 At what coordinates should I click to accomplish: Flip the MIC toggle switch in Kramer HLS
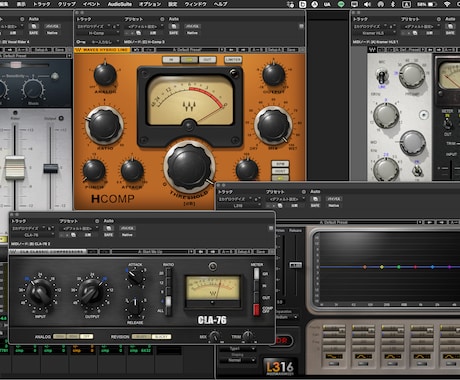pyautogui.click(x=382, y=76)
